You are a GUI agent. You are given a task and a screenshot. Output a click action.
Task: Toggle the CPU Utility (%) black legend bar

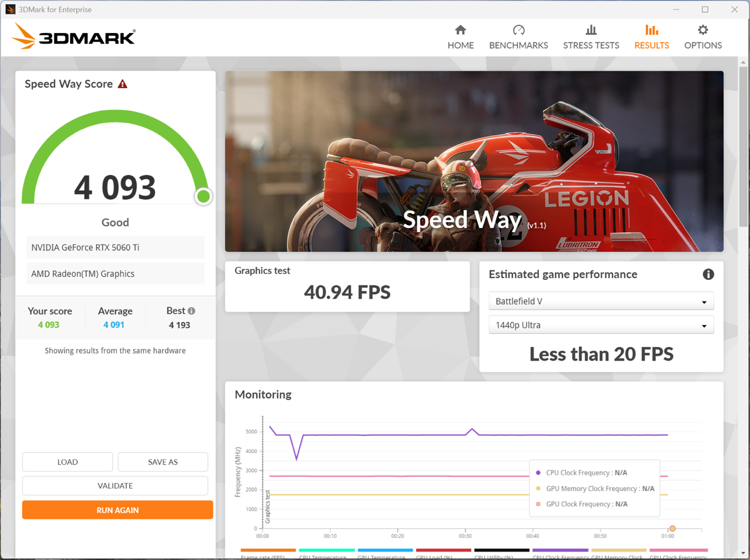click(x=502, y=550)
